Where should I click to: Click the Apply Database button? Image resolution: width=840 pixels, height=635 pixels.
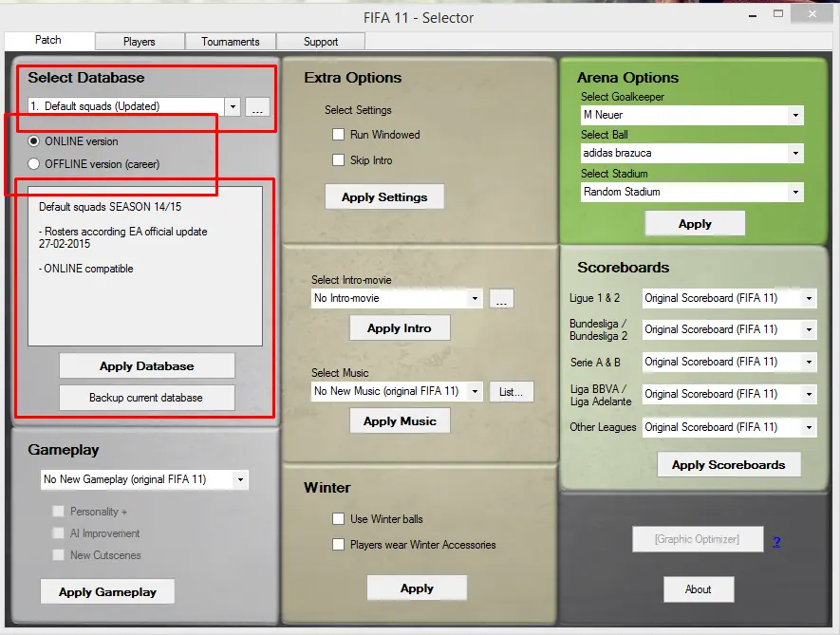point(147,366)
